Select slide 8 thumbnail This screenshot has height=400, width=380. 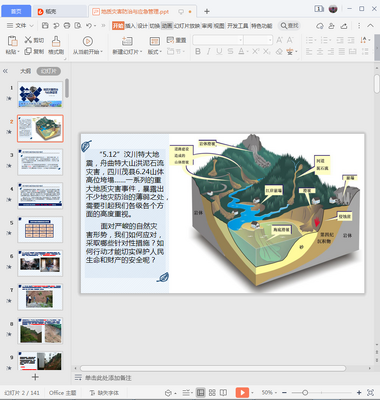pos(40,331)
